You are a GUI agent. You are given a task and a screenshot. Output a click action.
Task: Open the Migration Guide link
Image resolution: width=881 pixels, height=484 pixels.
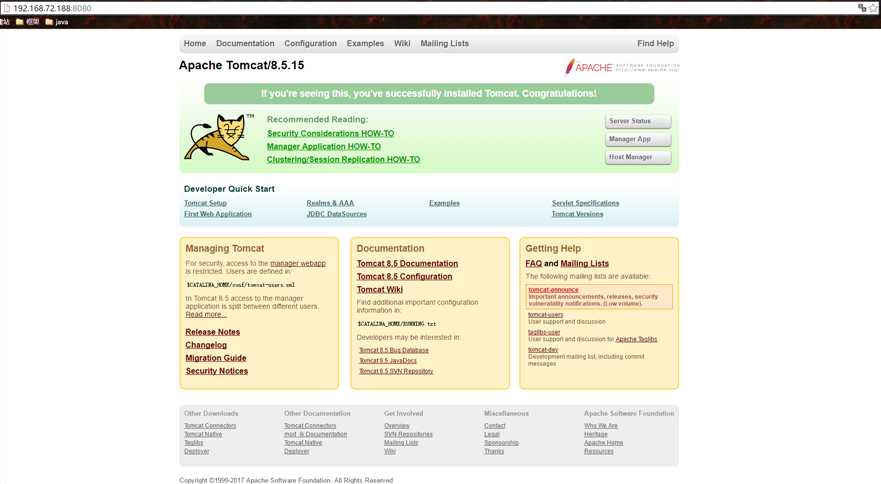click(216, 358)
